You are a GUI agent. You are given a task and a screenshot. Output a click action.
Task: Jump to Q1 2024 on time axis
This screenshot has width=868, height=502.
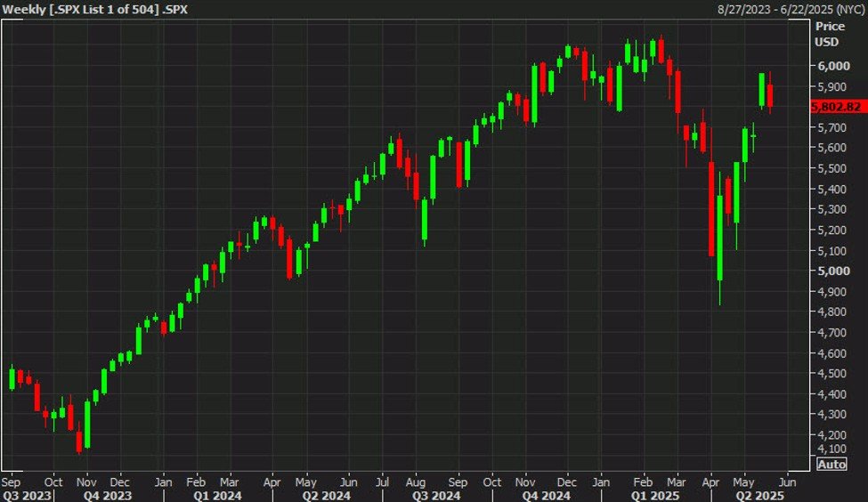pos(216,494)
